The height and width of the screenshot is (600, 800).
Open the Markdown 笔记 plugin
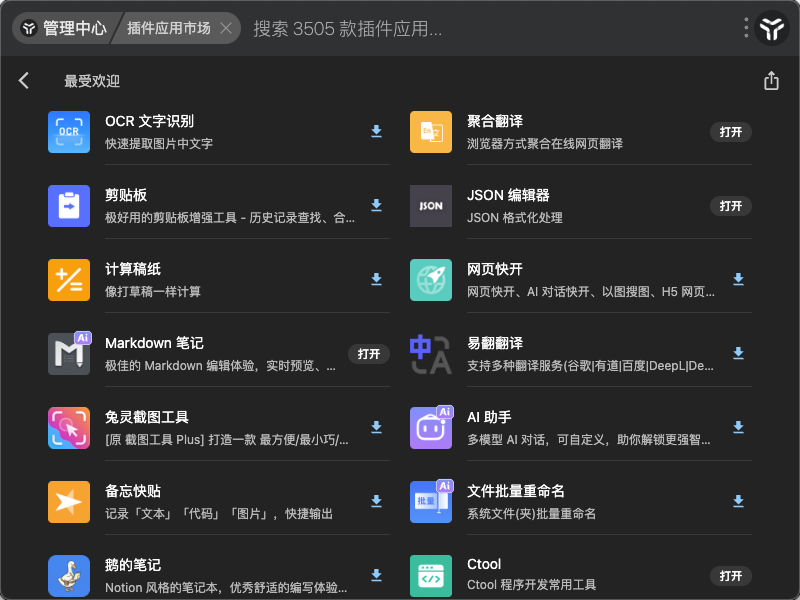pyautogui.click(x=369, y=354)
